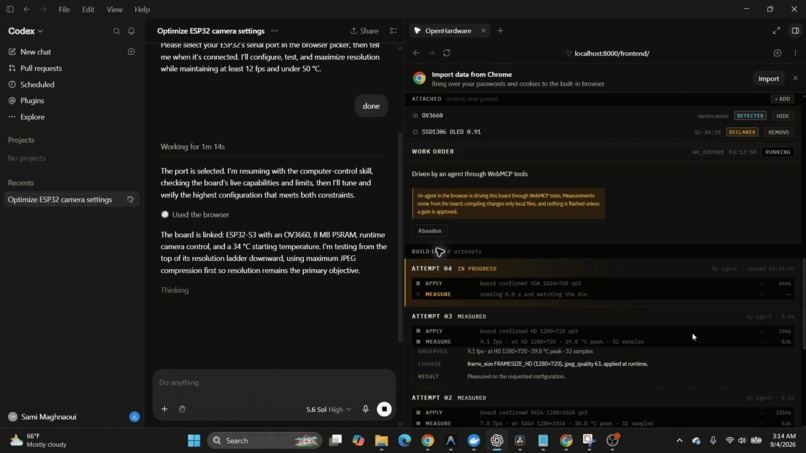The height and width of the screenshot is (453, 806).
Task: Click the microphone dictation icon
Action: (365, 409)
